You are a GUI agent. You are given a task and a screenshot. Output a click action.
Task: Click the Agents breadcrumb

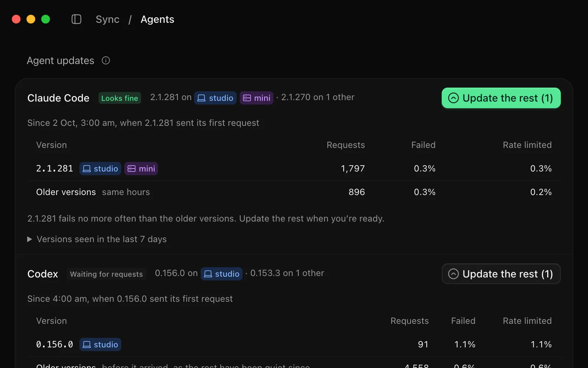coord(157,19)
